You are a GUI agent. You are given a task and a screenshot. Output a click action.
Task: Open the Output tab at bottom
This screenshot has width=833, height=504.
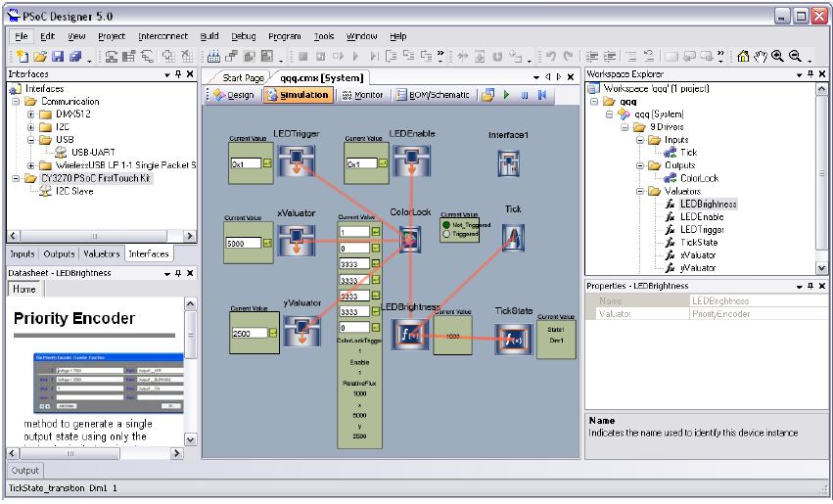(25, 470)
